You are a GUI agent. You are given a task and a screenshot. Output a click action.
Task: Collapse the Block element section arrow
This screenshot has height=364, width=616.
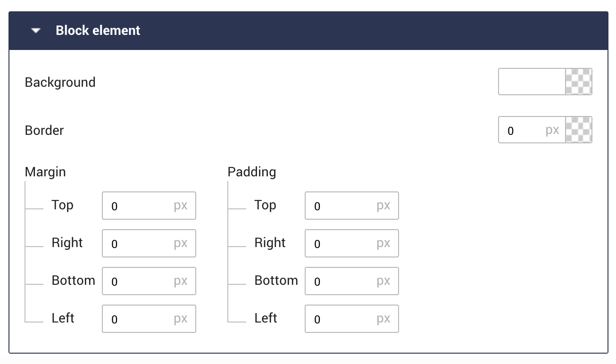36,31
